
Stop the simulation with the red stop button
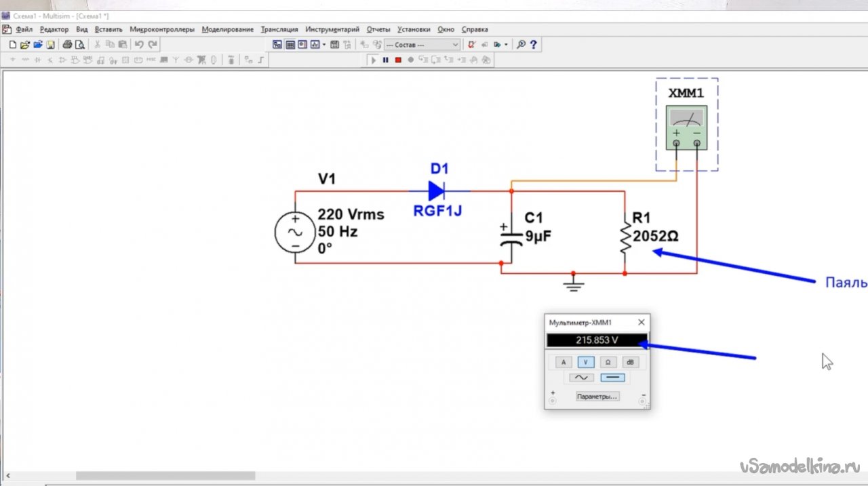point(398,60)
